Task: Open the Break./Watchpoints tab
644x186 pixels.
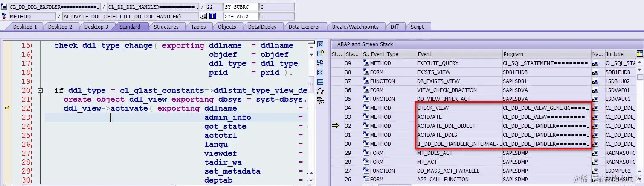Action: point(355,27)
